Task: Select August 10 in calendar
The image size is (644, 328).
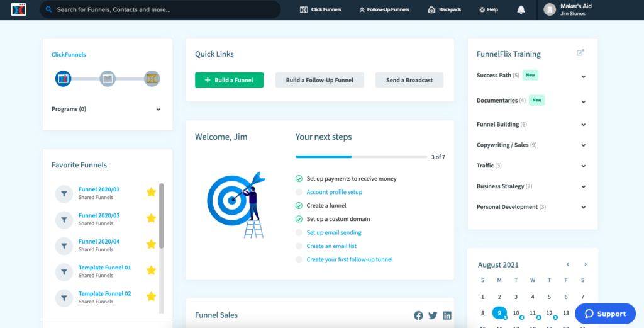Action: click(516, 313)
